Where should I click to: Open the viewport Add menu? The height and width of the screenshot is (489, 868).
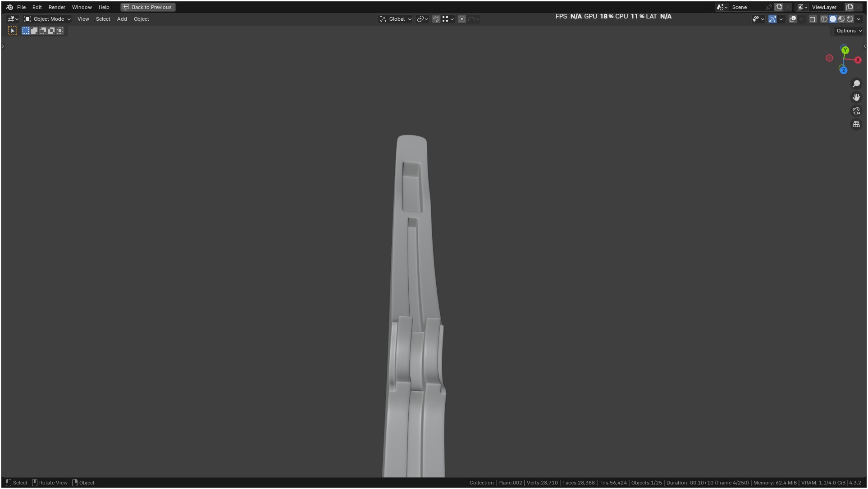point(122,19)
